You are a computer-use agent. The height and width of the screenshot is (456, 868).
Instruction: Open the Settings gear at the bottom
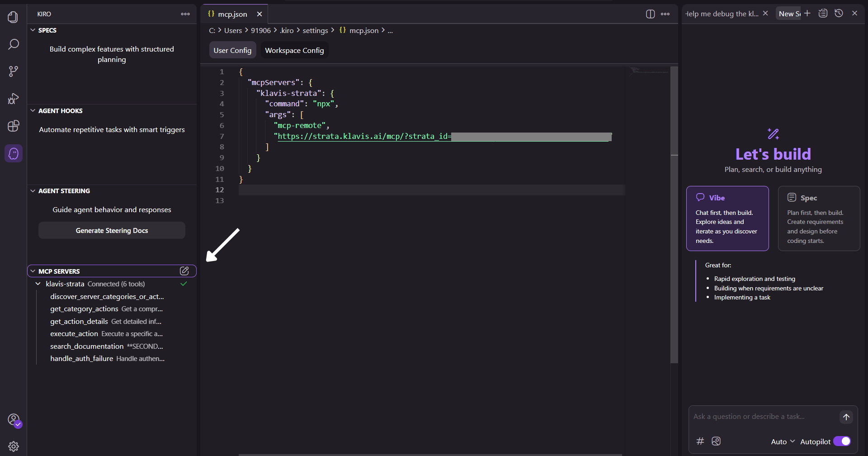click(13, 446)
